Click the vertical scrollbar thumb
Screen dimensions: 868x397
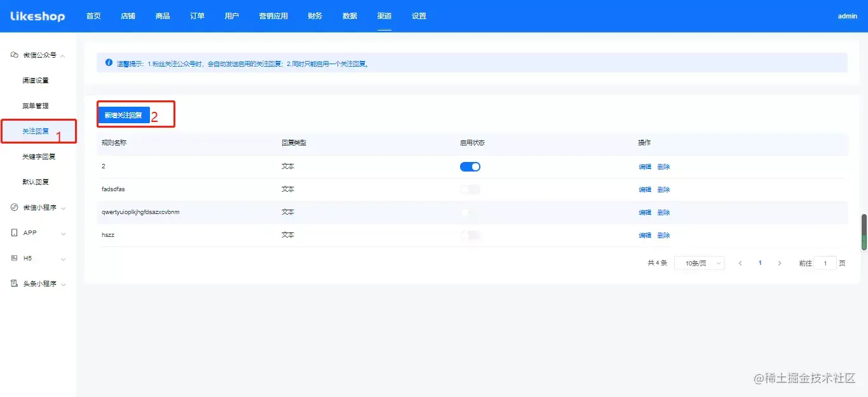[864, 232]
